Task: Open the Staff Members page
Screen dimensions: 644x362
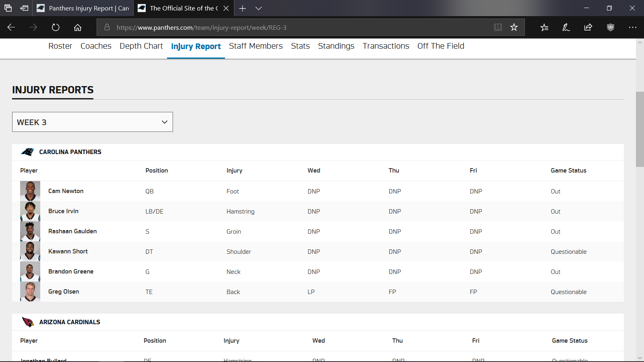Action: click(x=256, y=46)
